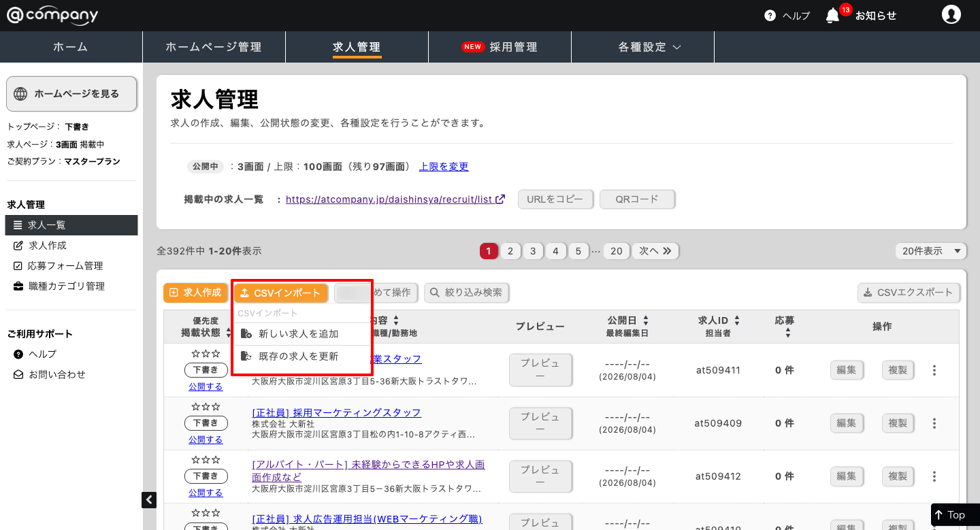Click job ID text at509409
Image resolution: width=980 pixels, height=530 pixels.
717,423
